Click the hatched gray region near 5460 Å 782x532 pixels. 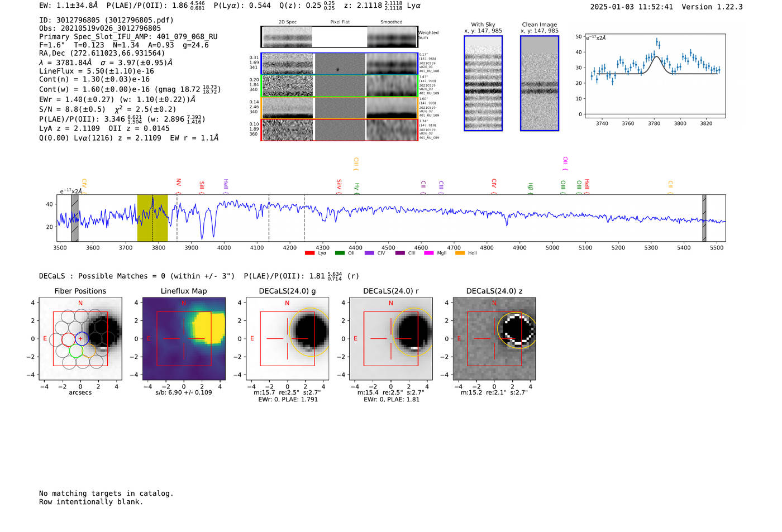pyautogui.click(x=704, y=218)
